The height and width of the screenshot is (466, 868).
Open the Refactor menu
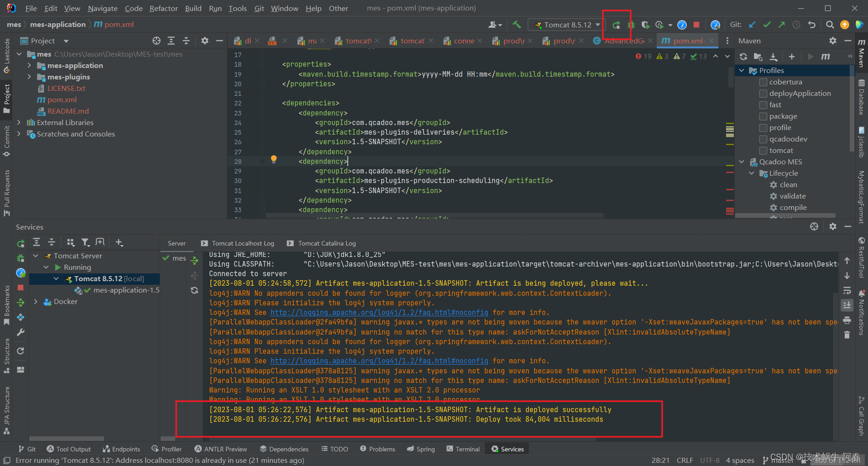163,8
